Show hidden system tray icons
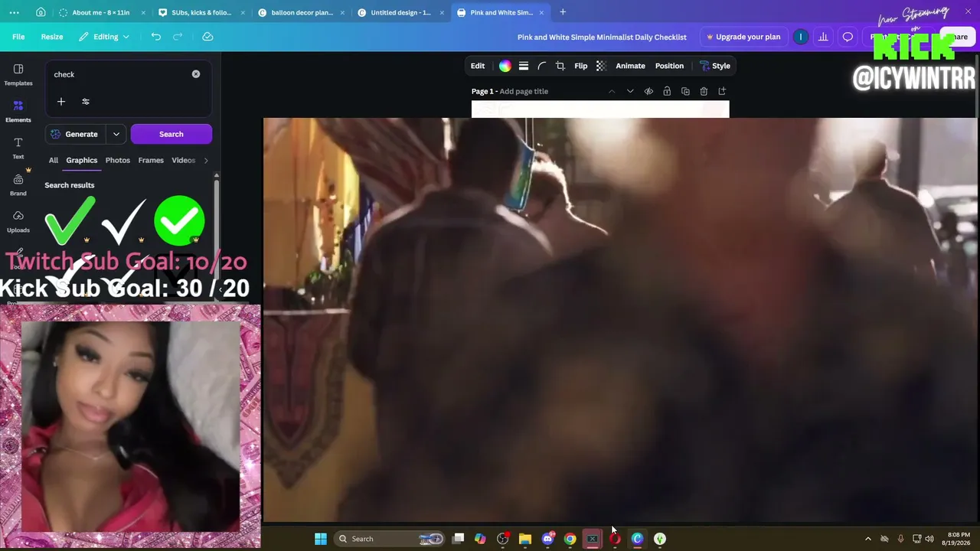 click(867, 539)
